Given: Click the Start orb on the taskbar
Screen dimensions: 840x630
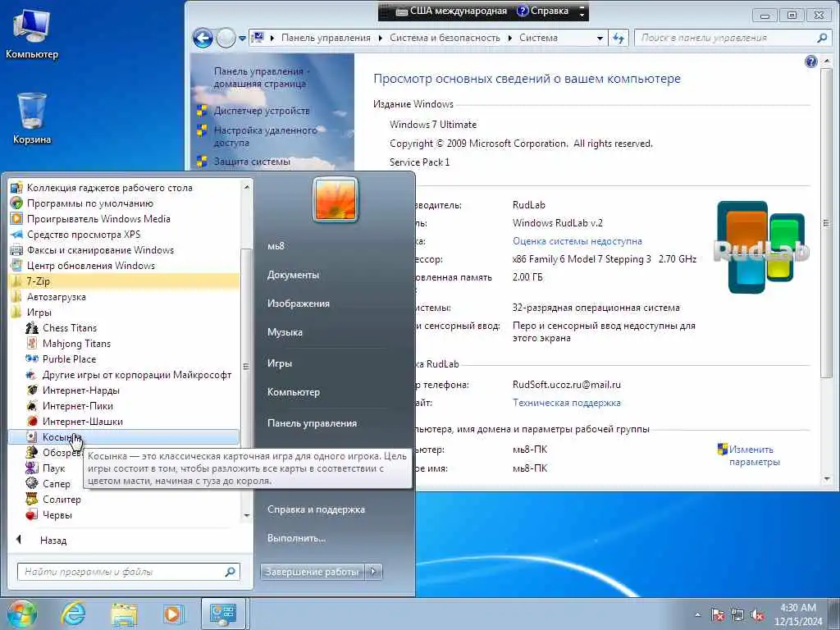Looking at the screenshot, I should point(22,614).
